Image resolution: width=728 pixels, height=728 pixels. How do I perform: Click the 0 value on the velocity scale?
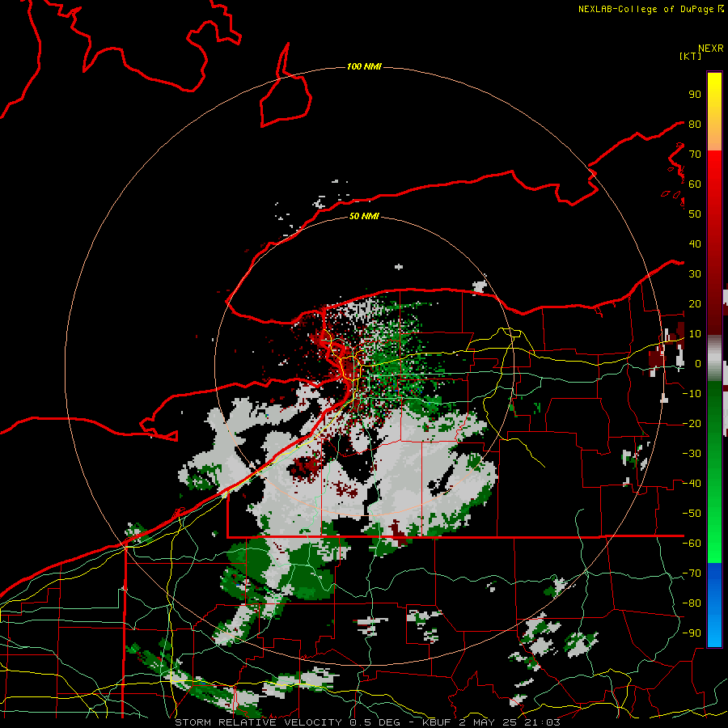point(697,363)
